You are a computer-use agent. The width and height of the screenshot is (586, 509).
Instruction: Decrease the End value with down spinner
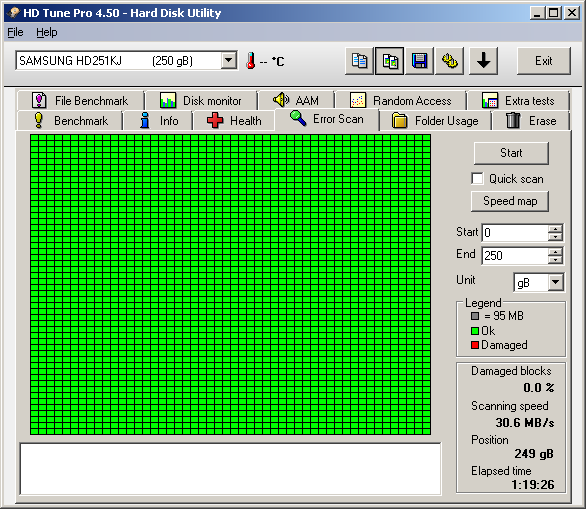click(555, 260)
